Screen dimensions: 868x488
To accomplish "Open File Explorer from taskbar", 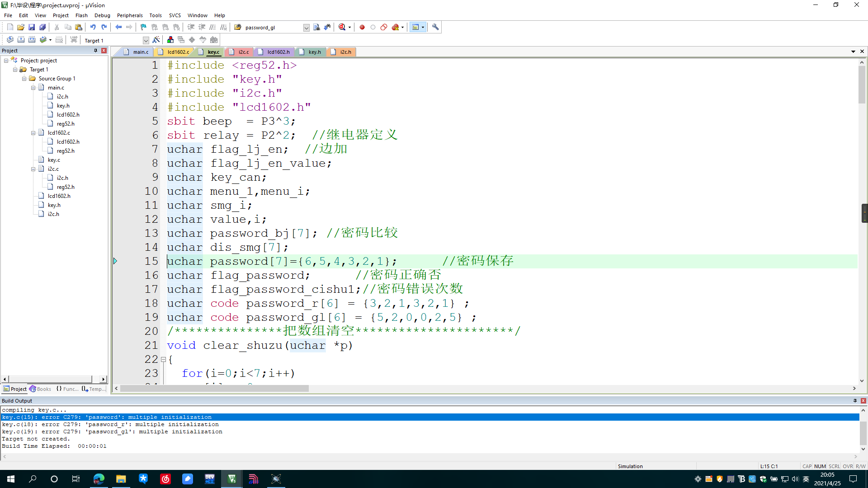I will pos(121,479).
